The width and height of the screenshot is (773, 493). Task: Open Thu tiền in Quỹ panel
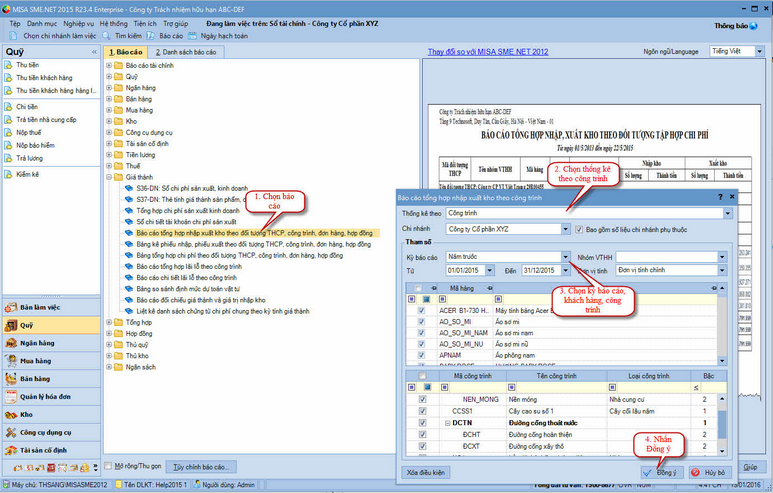[x=28, y=65]
